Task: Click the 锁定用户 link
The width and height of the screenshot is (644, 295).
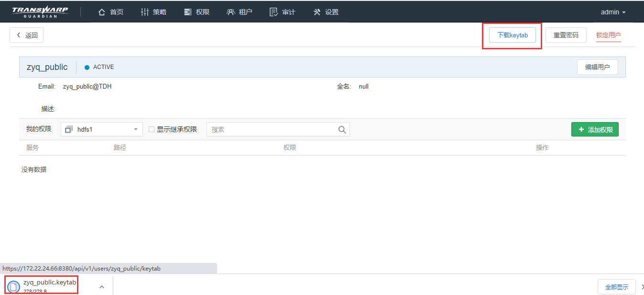Action: (x=608, y=35)
